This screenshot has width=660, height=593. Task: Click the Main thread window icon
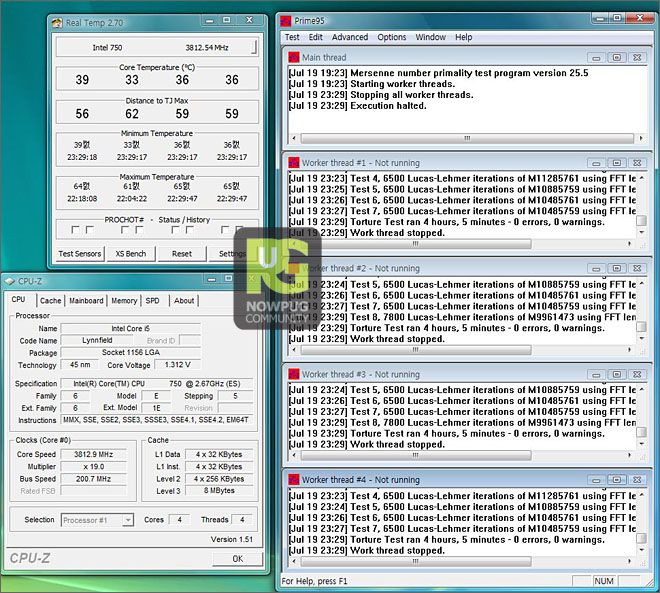tap(294, 57)
